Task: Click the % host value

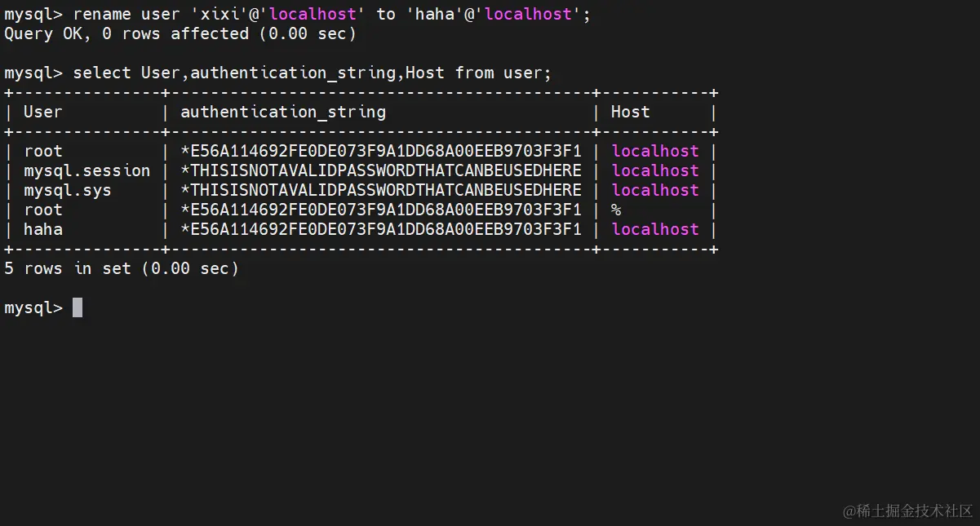Action: [616, 210]
